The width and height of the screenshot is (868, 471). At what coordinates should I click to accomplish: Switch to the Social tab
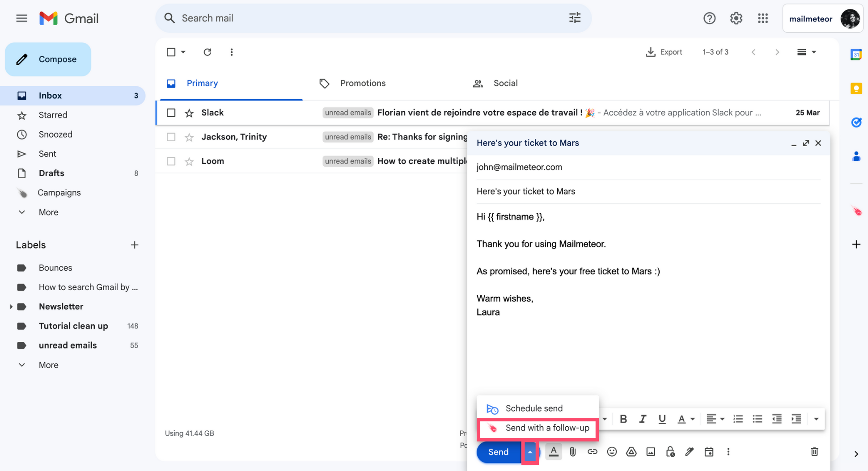pyautogui.click(x=495, y=83)
